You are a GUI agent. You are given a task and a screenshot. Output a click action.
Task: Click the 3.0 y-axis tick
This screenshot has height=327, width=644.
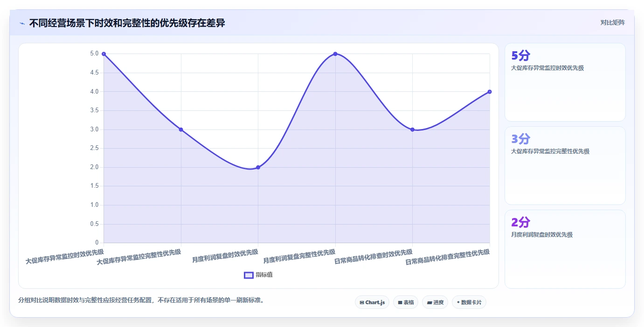click(95, 129)
